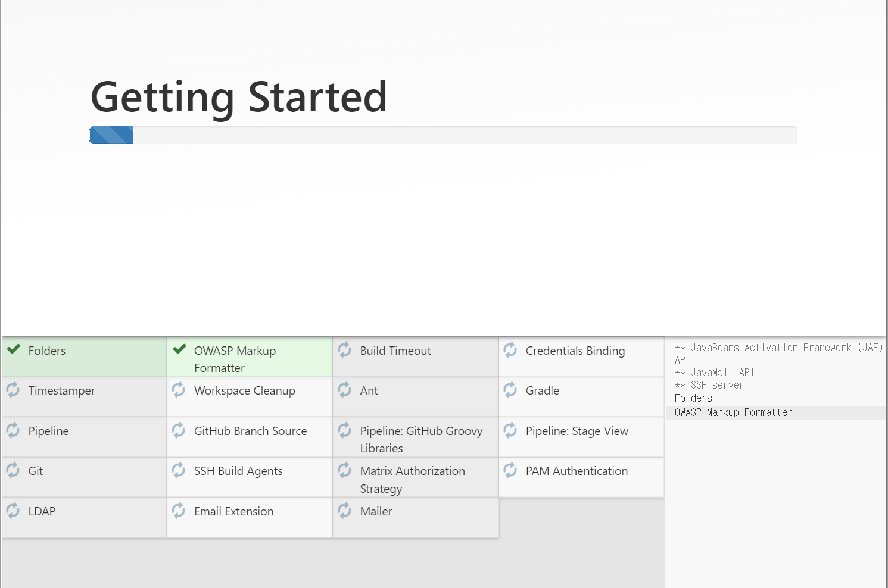
Task: Click the Credentials Binding plugin name
Action: (x=575, y=351)
